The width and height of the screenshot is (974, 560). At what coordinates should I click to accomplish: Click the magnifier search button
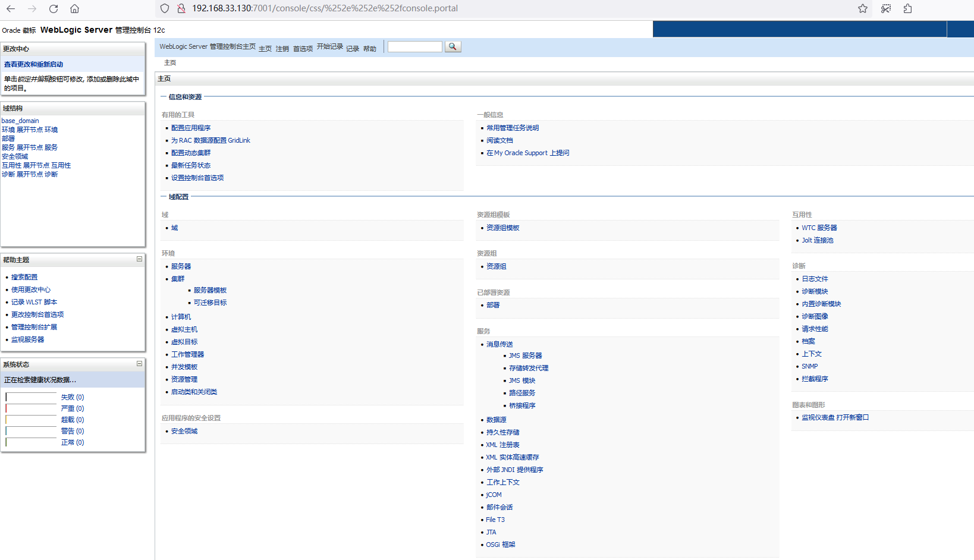(x=453, y=46)
